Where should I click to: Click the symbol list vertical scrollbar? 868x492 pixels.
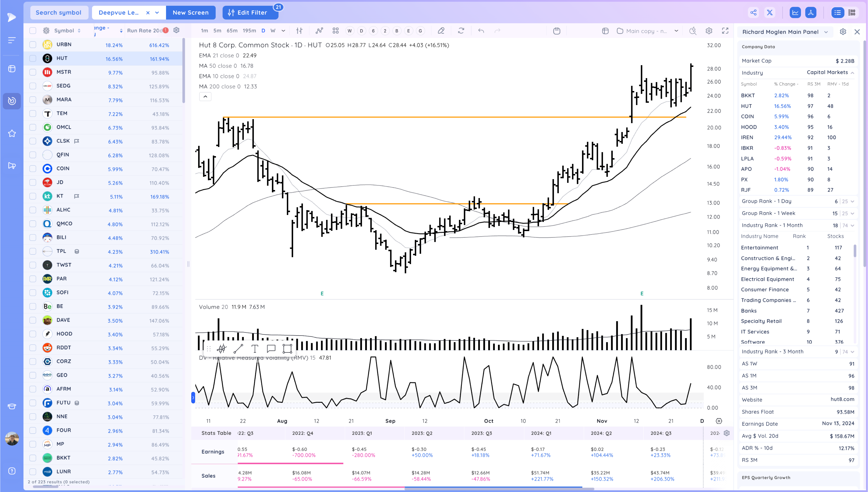point(184,71)
